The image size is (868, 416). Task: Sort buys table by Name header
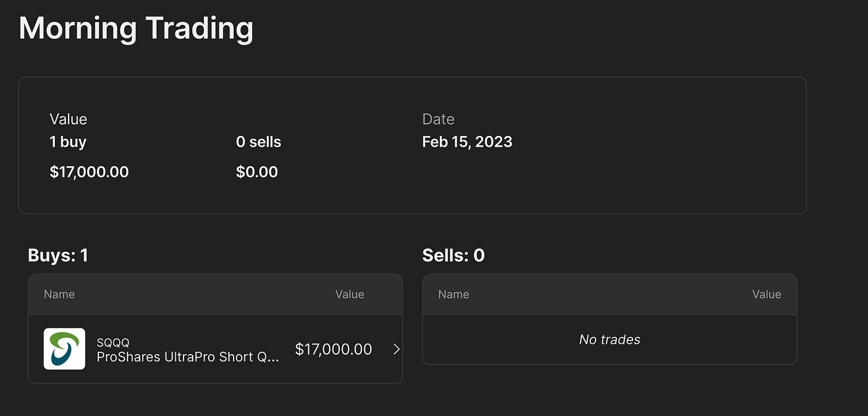pyautogui.click(x=59, y=294)
